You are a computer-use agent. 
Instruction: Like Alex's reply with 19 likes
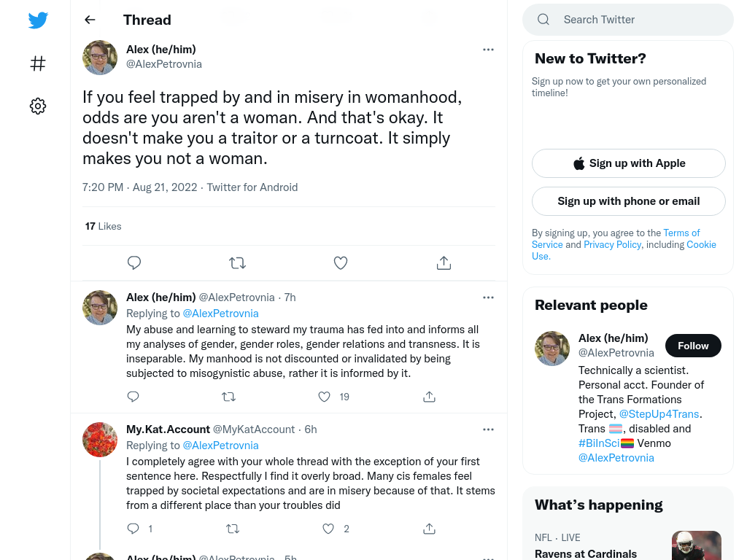tap(325, 397)
